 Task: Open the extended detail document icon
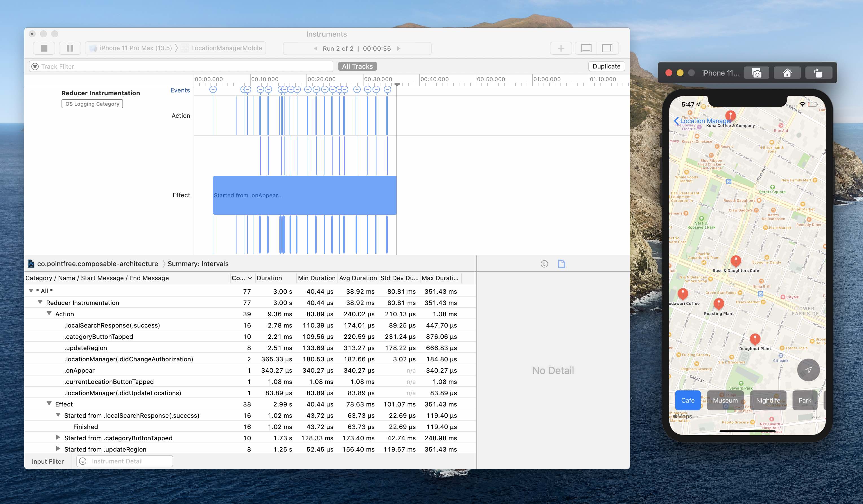coord(561,264)
